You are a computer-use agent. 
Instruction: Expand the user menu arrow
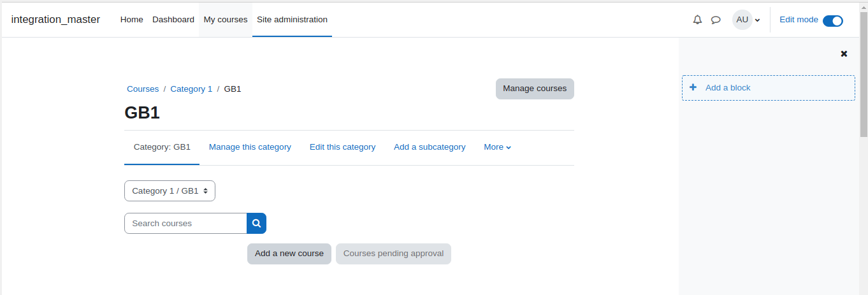coord(757,20)
